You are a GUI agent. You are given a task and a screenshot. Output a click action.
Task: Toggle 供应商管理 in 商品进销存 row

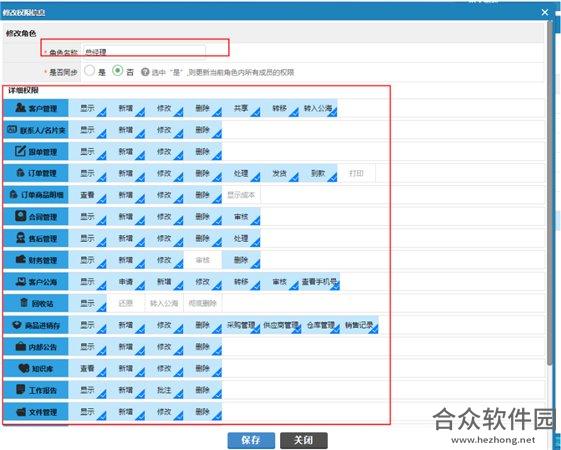281,325
